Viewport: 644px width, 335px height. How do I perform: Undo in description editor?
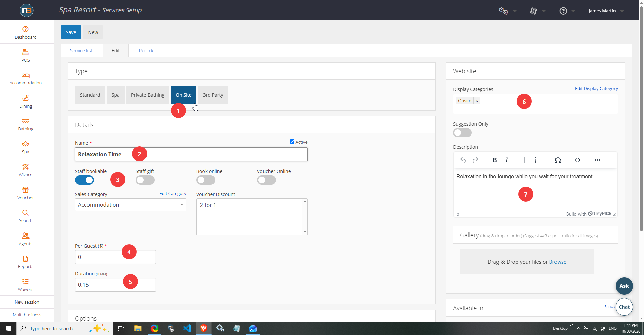click(463, 160)
